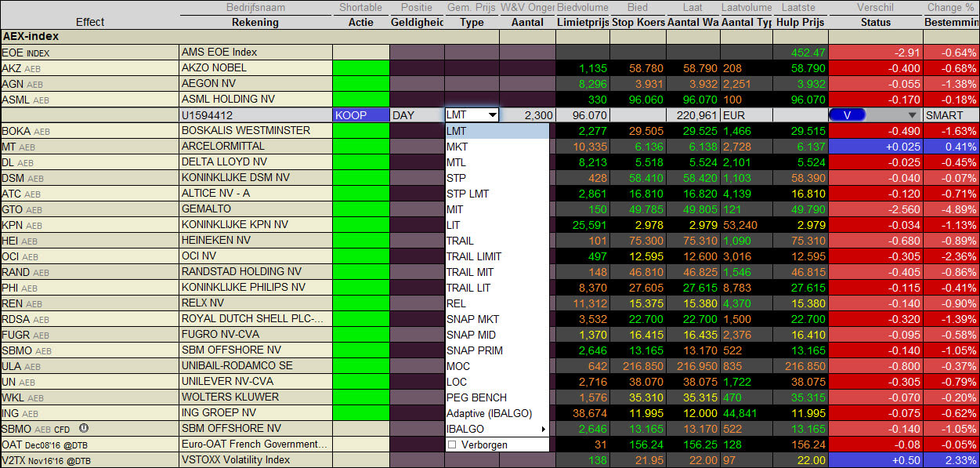Pick MIT from the order type list
980x468 pixels.
pyautogui.click(x=497, y=209)
